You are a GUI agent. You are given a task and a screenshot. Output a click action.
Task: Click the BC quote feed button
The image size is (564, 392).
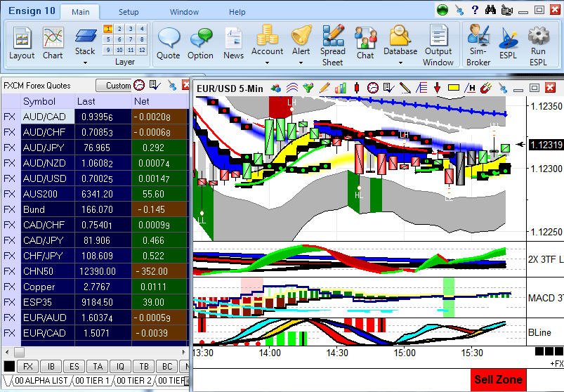[167, 367]
